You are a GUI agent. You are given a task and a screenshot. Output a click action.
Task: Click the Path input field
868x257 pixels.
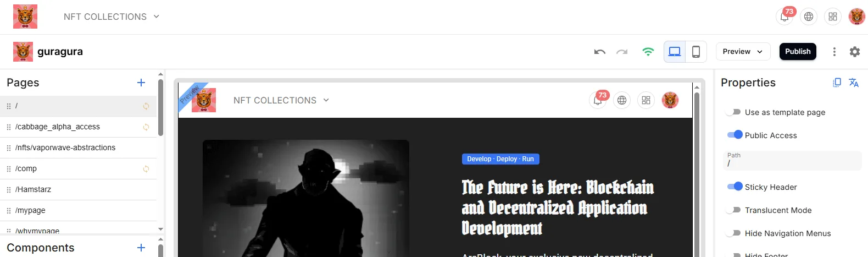(x=792, y=160)
